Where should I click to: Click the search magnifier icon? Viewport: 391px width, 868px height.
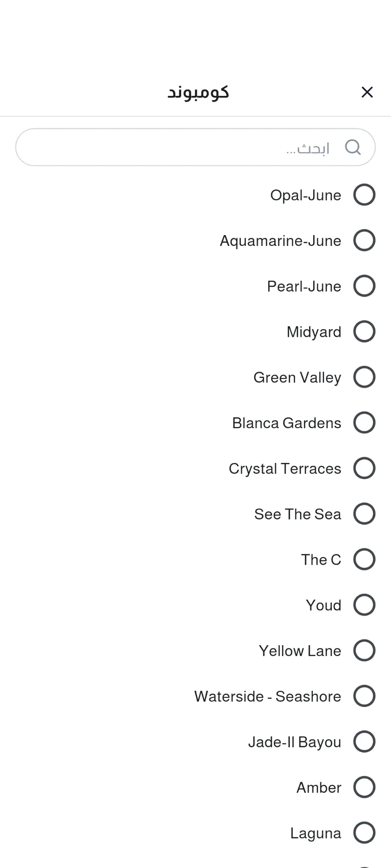(x=353, y=147)
